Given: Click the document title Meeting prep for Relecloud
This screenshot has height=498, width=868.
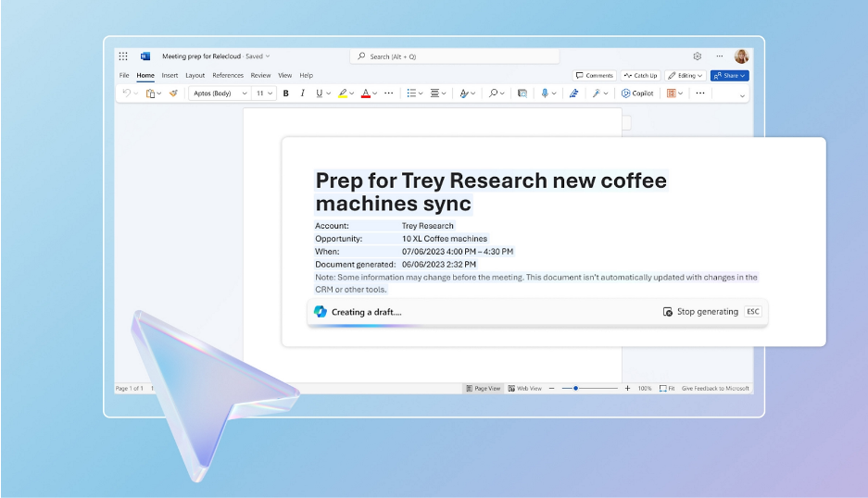Looking at the screenshot, I should (202, 56).
